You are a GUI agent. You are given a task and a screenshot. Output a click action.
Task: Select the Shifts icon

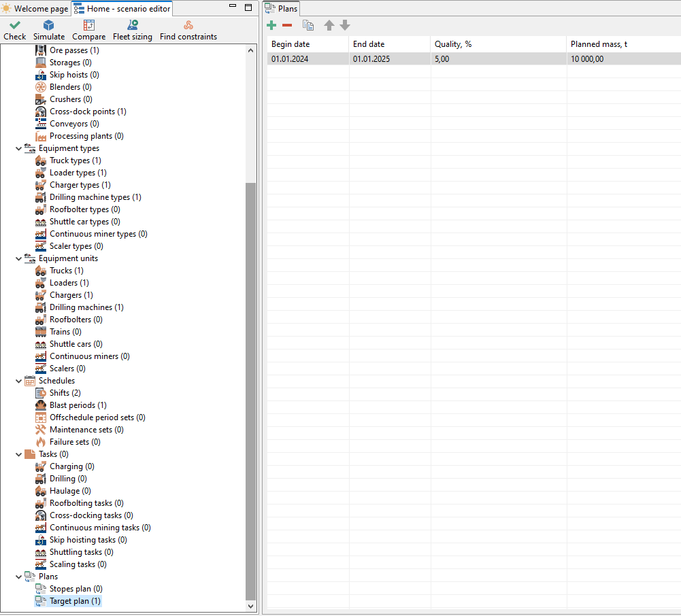(41, 393)
